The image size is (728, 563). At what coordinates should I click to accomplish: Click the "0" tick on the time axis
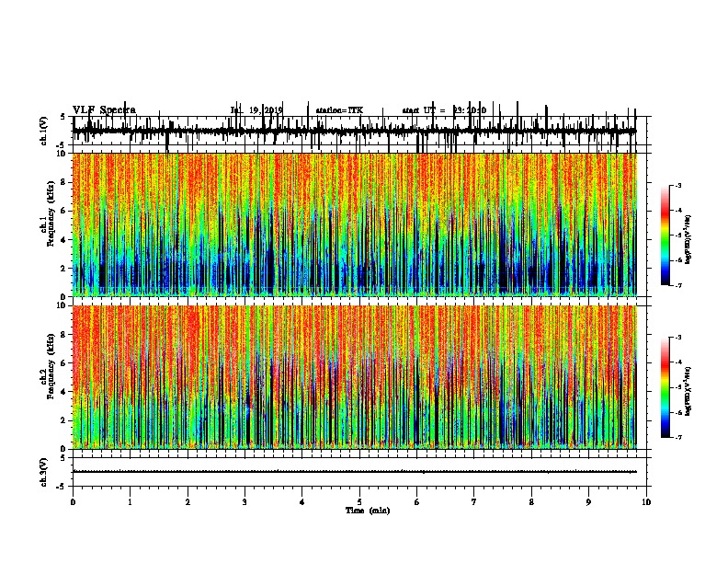(73, 502)
